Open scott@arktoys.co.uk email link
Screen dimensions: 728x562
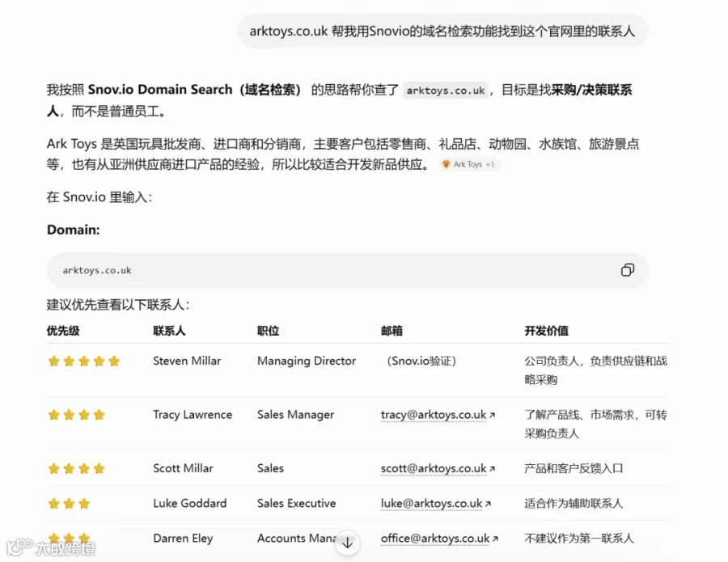pos(438,468)
